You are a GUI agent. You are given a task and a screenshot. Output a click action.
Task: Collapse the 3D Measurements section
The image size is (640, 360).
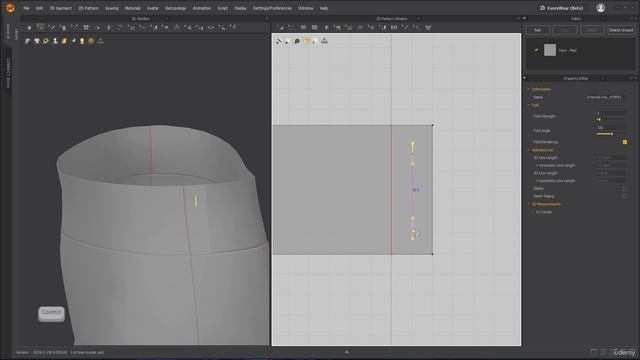pyautogui.click(x=529, y=204)
